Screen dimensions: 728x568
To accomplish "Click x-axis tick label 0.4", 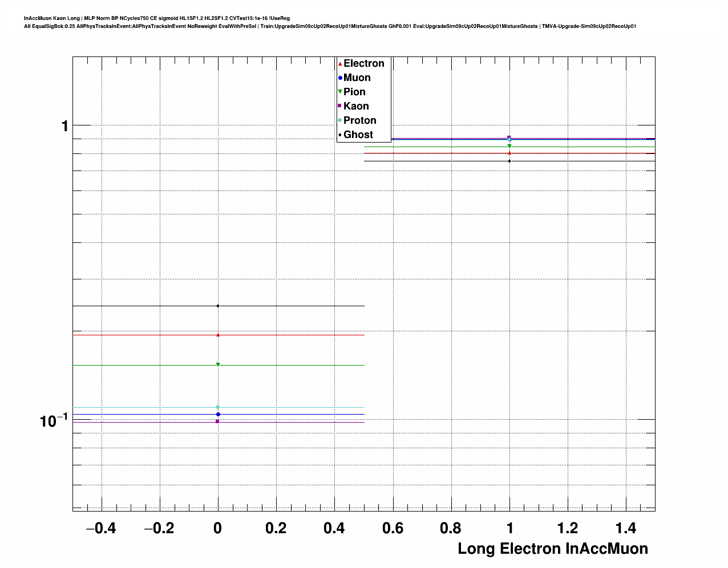I will [334, 528].
